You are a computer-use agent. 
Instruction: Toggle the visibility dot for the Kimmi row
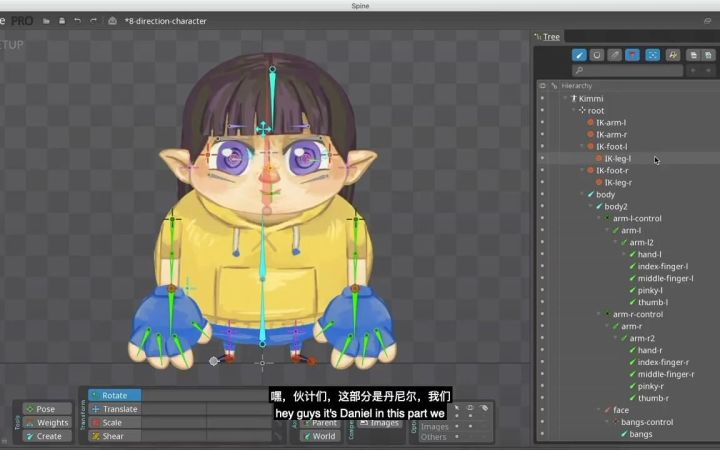pos(542,98)
